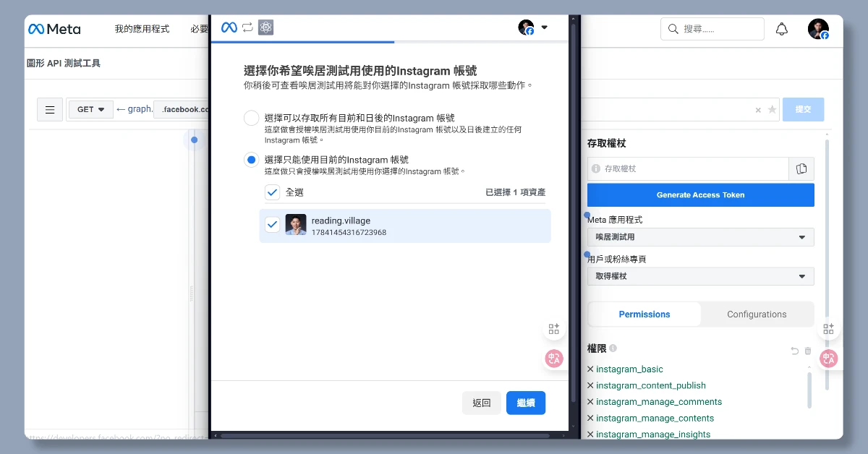Remove the instagram_basic permission
The image size is (868, 454).
pos(590,369)
